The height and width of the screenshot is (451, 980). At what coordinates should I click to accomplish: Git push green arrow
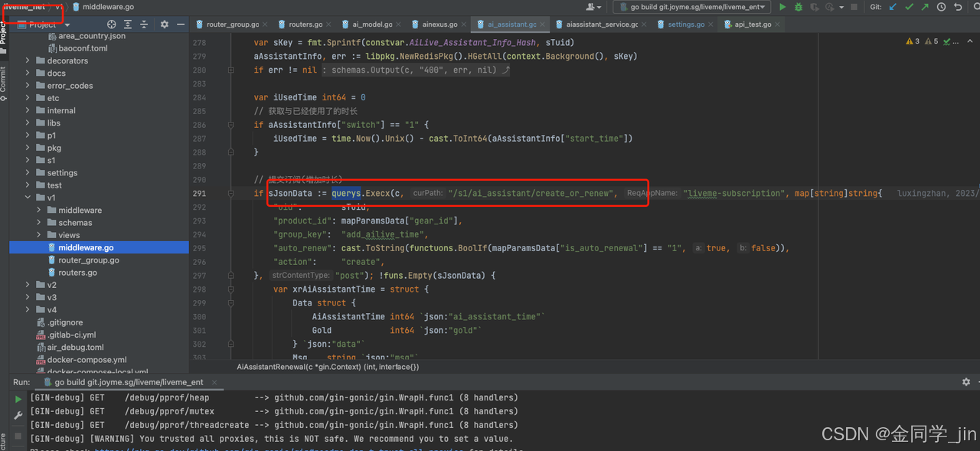[925, 7]
